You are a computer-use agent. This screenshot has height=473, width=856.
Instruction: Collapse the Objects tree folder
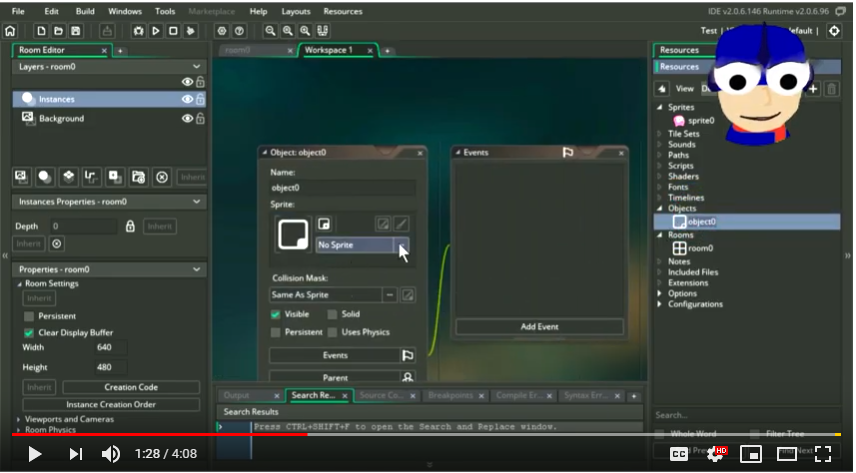tap(659, 209)
